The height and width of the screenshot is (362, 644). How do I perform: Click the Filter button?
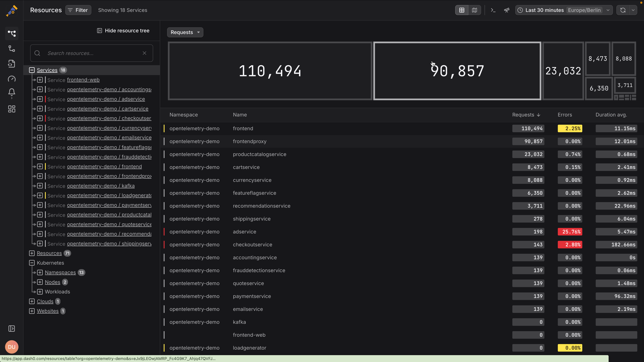78,10
